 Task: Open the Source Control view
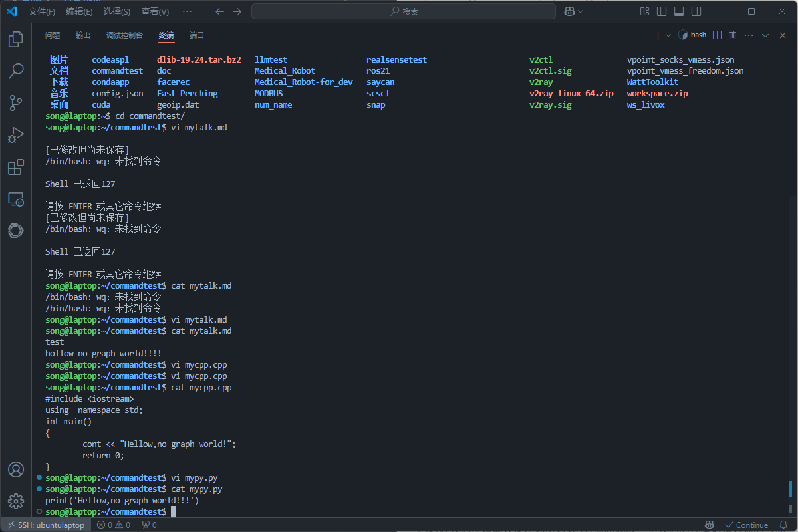coord(16,103)
